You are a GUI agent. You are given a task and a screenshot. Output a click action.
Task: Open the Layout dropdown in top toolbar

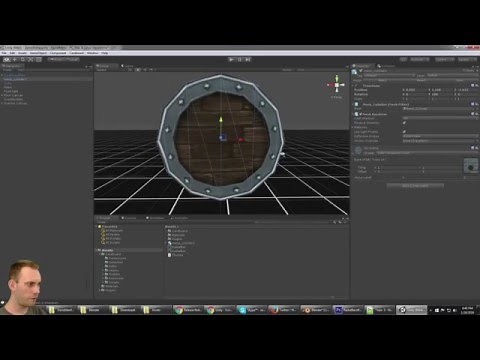coord(468,60)
